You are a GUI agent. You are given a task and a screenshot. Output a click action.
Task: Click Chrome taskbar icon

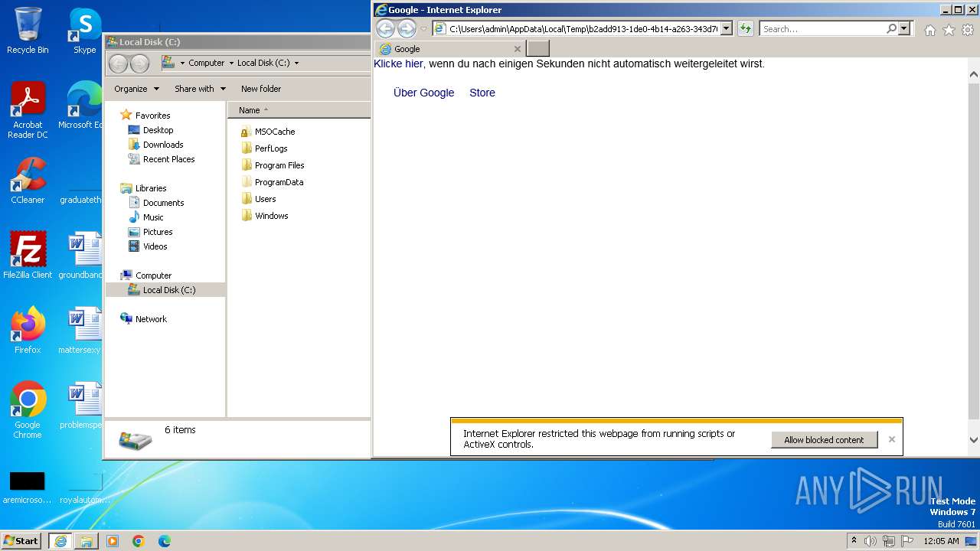139,541
